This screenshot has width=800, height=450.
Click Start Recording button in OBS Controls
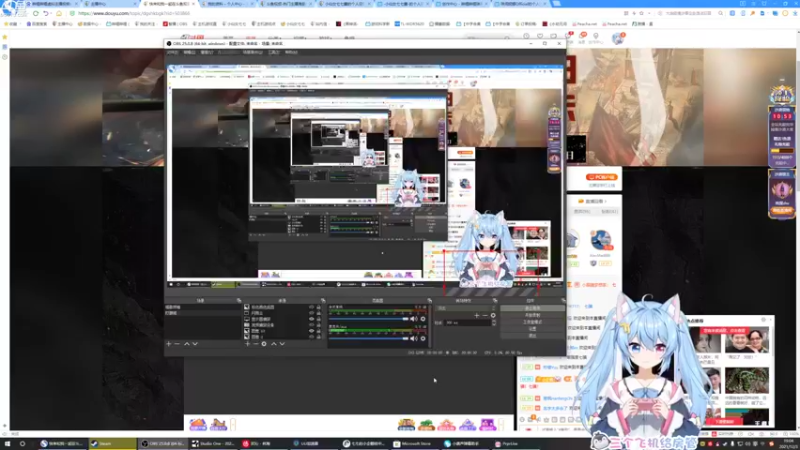click(x=532, y=315)
